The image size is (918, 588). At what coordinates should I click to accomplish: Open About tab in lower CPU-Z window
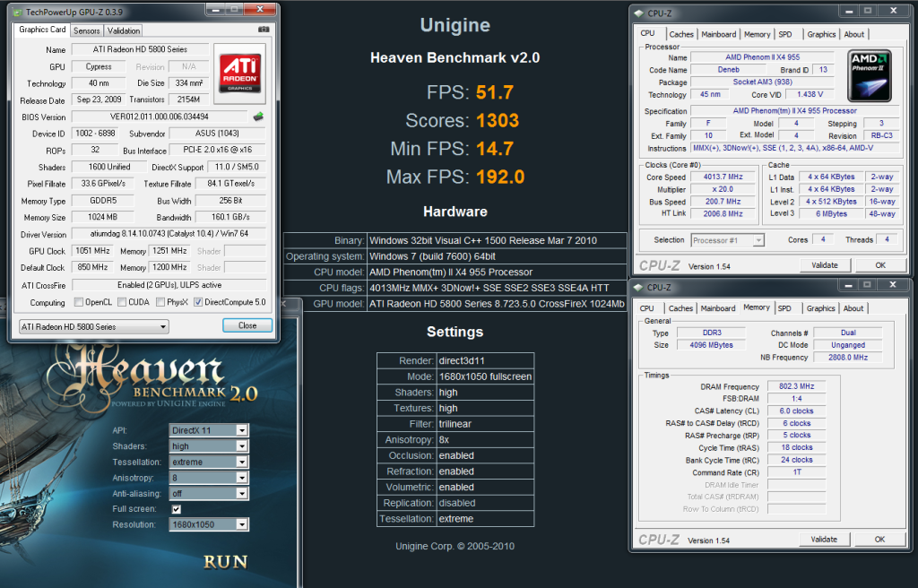(x=853, y=308)
